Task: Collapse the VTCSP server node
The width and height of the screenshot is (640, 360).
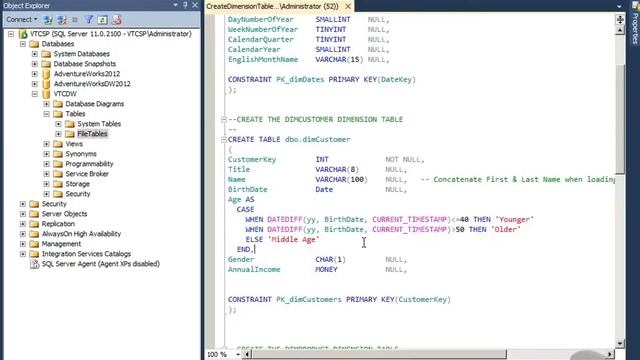Action: coord(11,34)
